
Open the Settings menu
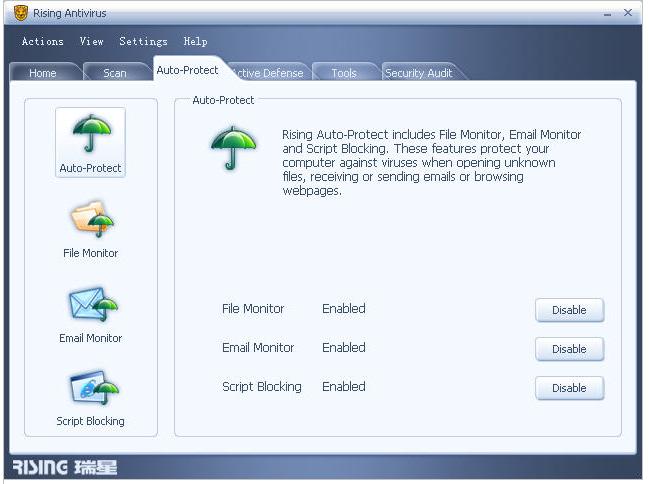[143, 41]
